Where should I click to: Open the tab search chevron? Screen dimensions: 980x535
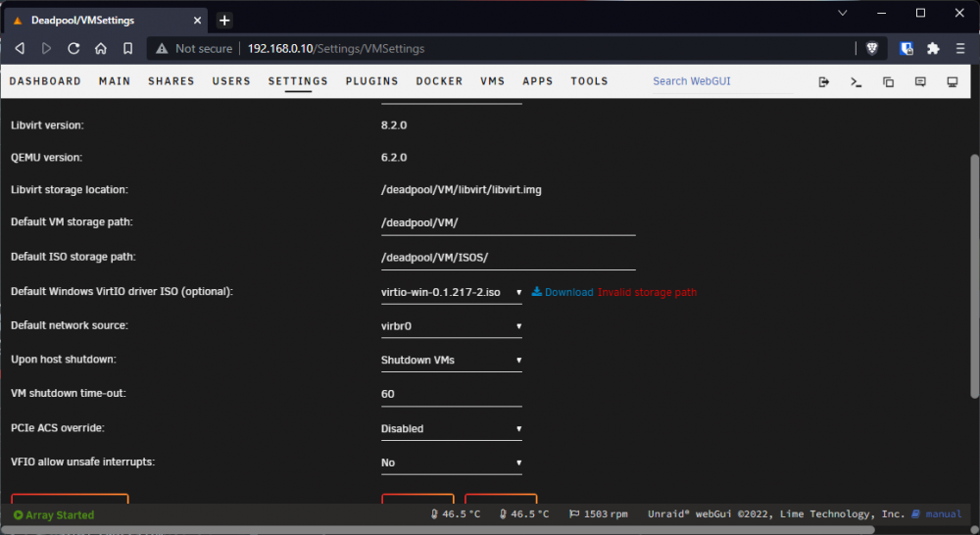[843, 13]
